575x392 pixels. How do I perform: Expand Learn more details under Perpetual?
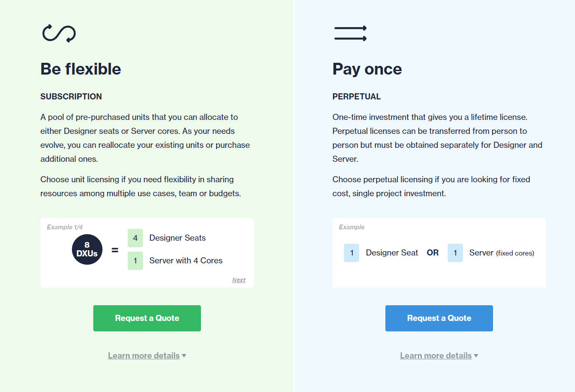pos(436,355)
